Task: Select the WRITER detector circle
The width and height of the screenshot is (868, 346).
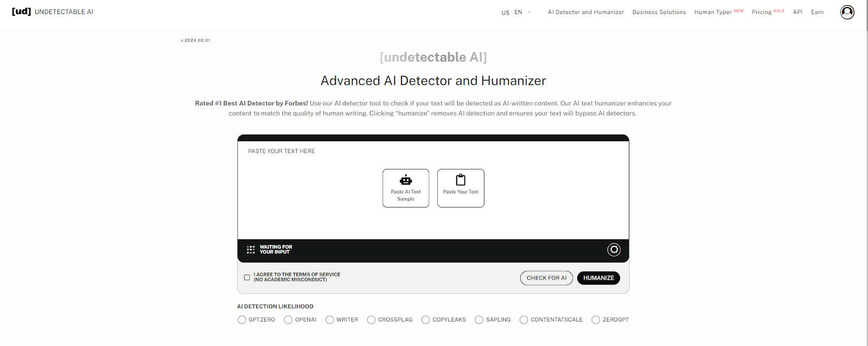Action: [329, 320]
